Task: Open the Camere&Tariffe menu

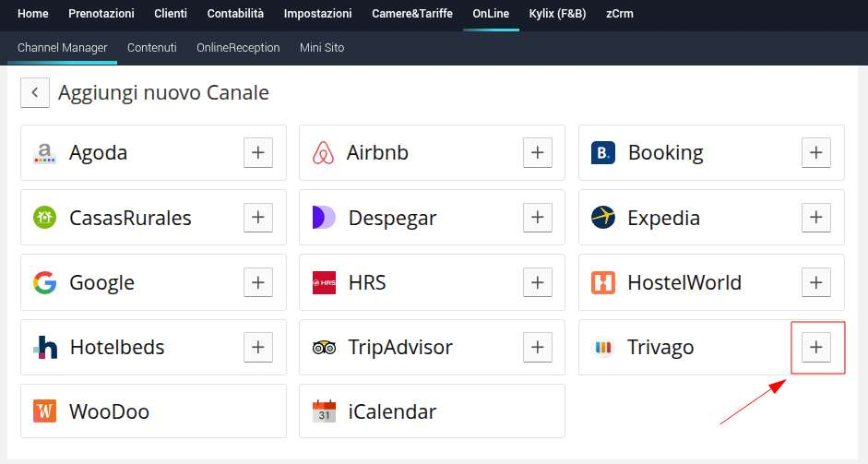Action: tap(412, 14)
